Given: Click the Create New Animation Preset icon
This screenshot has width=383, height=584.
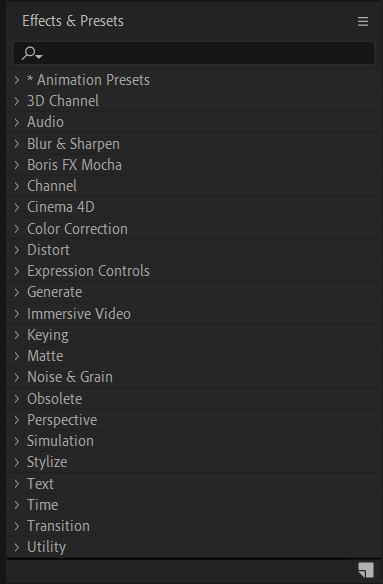Looking at the screenshot, I should (366, 570).
